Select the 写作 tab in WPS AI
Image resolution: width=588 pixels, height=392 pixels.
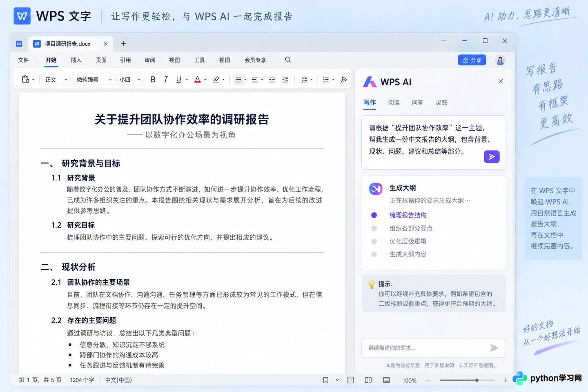370,102
